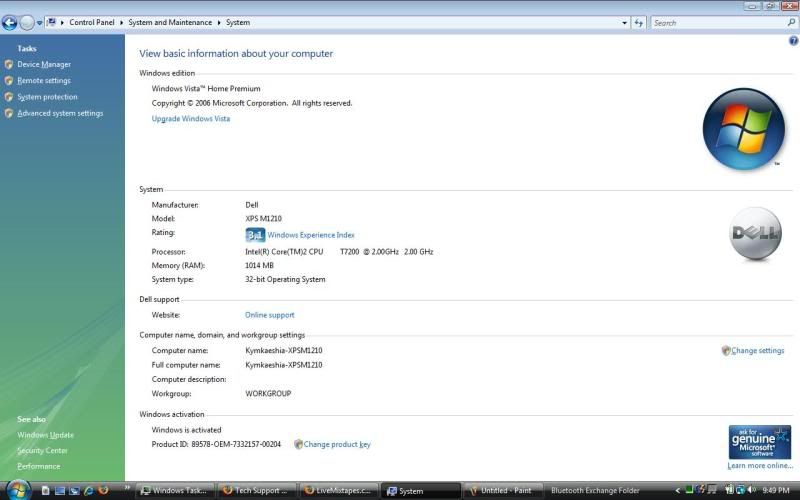The image size is (800, 500).
Task: Click Internet Explorer quick launch icon
Action: click(x=88, y=491)
